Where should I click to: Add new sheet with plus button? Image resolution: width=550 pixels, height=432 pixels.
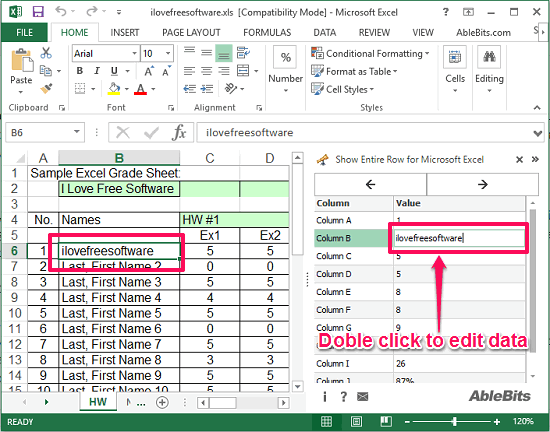[162, 402]
